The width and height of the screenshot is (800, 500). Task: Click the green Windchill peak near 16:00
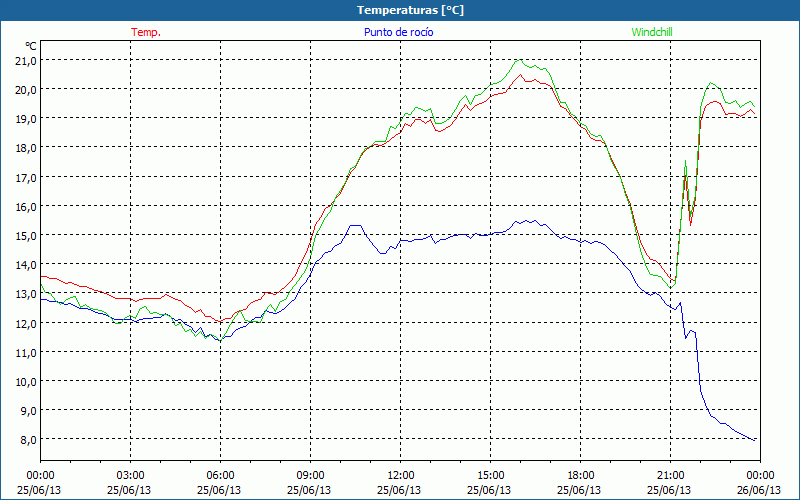(x=520, y=60)
